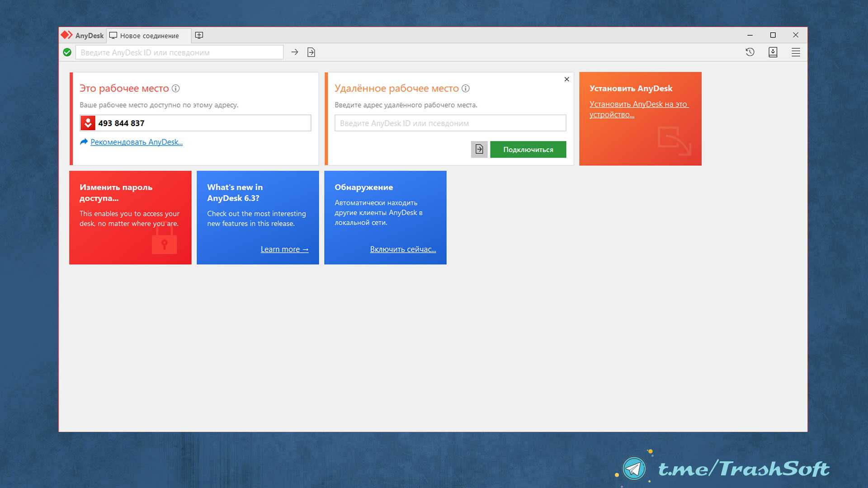
Task: Maximize the AnyDesk window
Action: 773,35
